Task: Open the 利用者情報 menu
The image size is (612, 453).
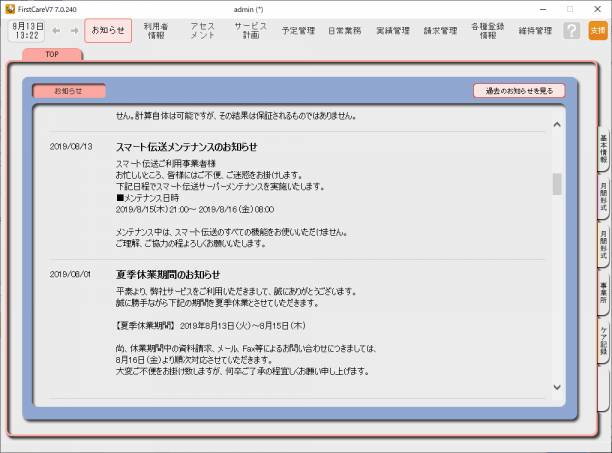Action: click(155, 31)
